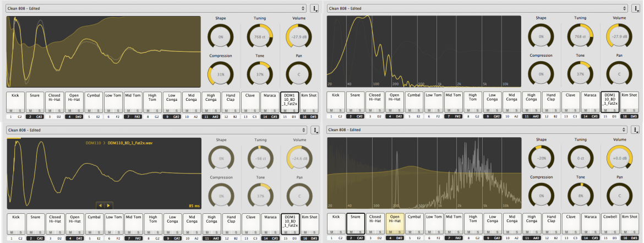The height and width of the screenshot is (243, 644).
Task: Solo the Snare pad in the Cowbell kit panel
Action: pos(360,231)
